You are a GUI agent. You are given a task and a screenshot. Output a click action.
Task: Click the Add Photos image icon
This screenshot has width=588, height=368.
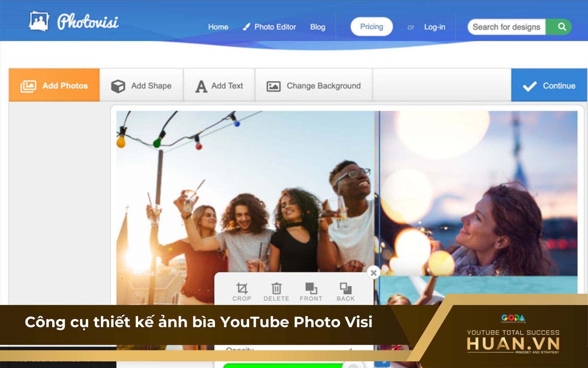pos(28,86)
